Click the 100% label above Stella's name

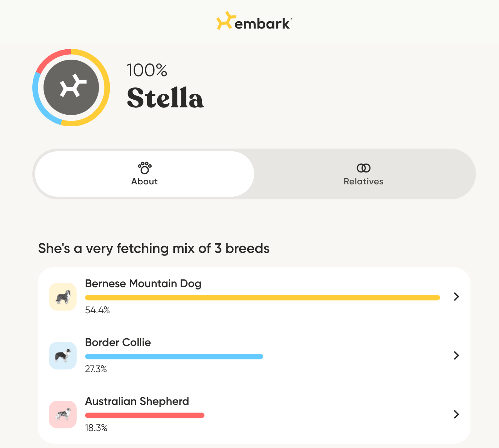point(147,70)
